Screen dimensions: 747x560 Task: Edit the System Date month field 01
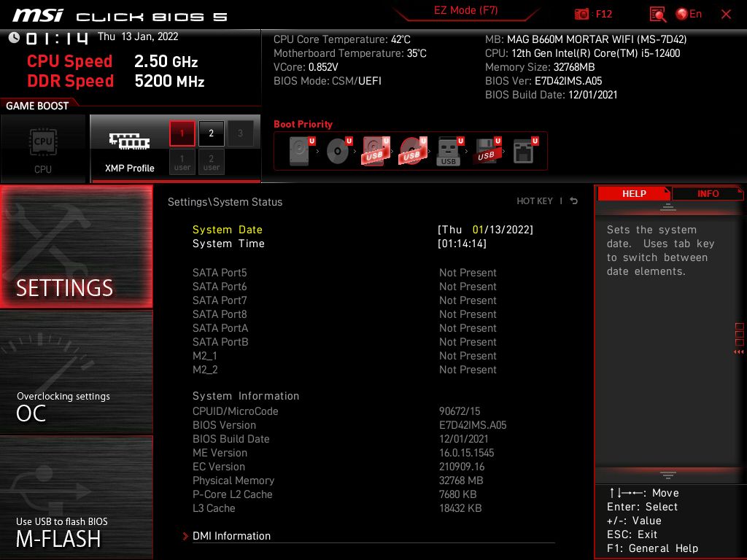point(477,230)
